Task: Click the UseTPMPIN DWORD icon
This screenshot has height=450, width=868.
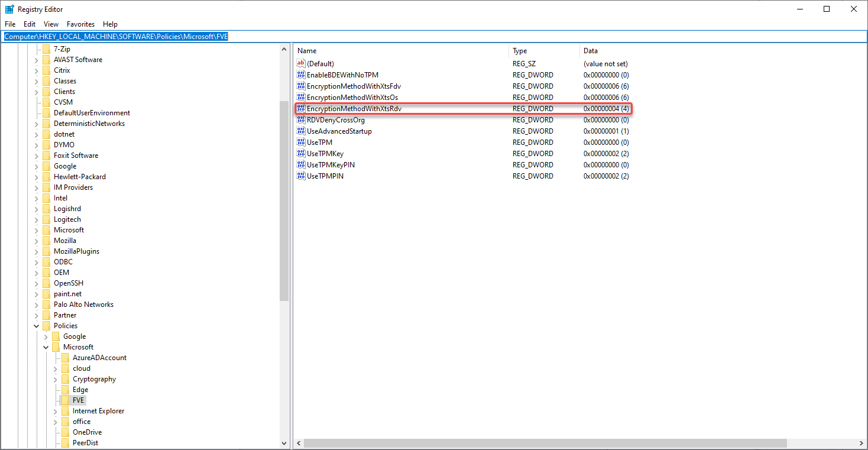Action: [x=301, y=176]
